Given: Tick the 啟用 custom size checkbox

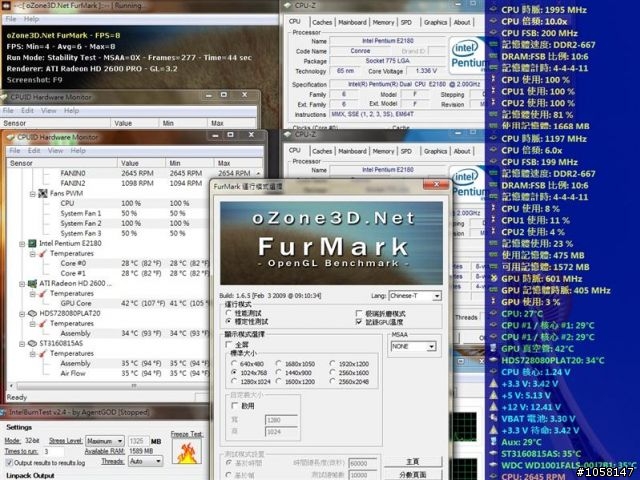Looking at the screenshot, I should (235, 406).
